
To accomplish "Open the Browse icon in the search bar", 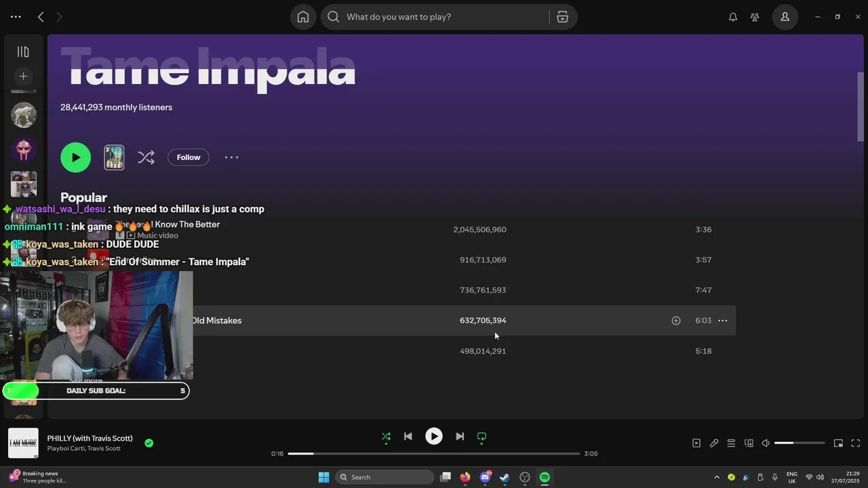I will point(562,17).
